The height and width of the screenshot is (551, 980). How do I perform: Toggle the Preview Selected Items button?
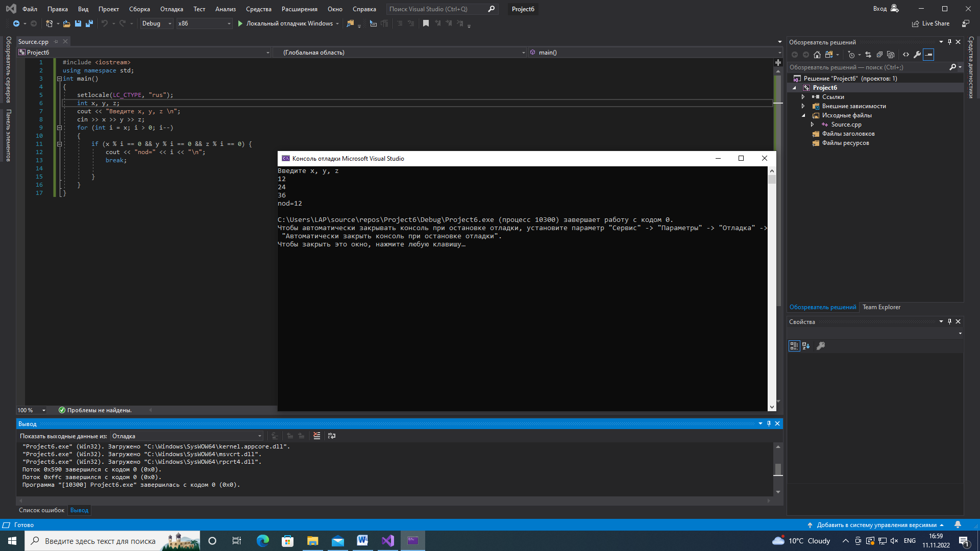(928, 55)
